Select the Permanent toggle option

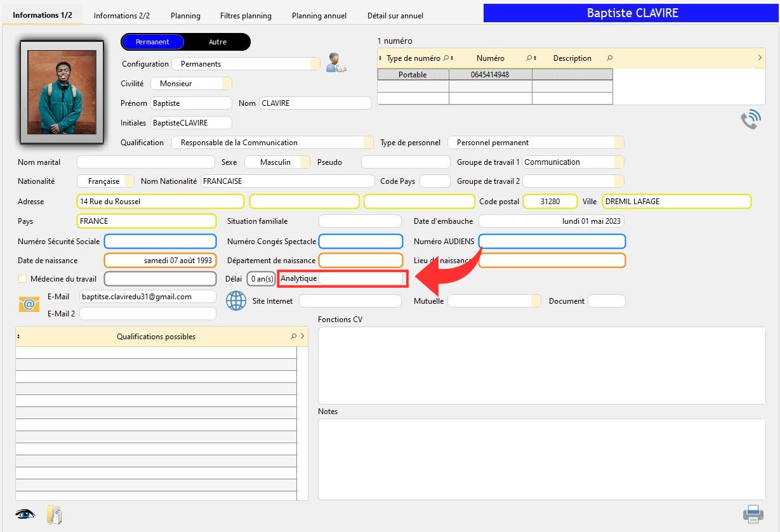pos(152,42)
